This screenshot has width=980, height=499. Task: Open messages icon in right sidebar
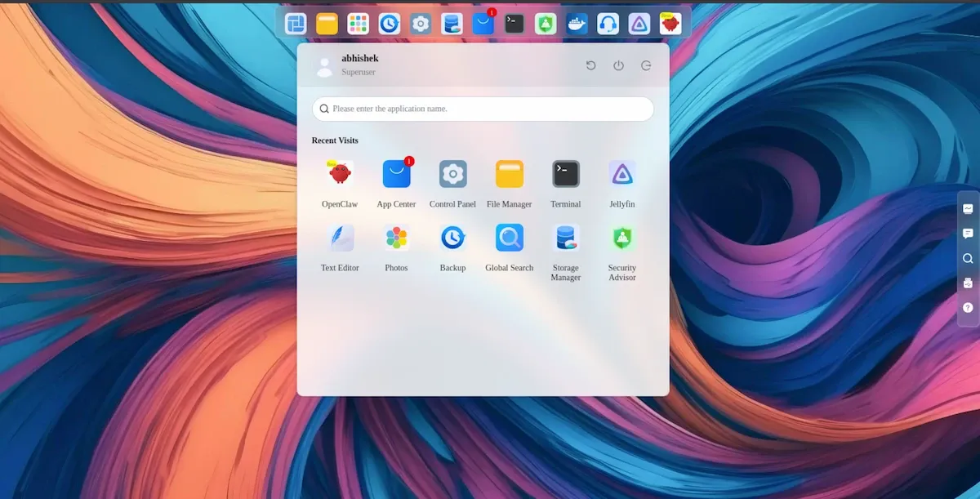click(x=968, y=234)
